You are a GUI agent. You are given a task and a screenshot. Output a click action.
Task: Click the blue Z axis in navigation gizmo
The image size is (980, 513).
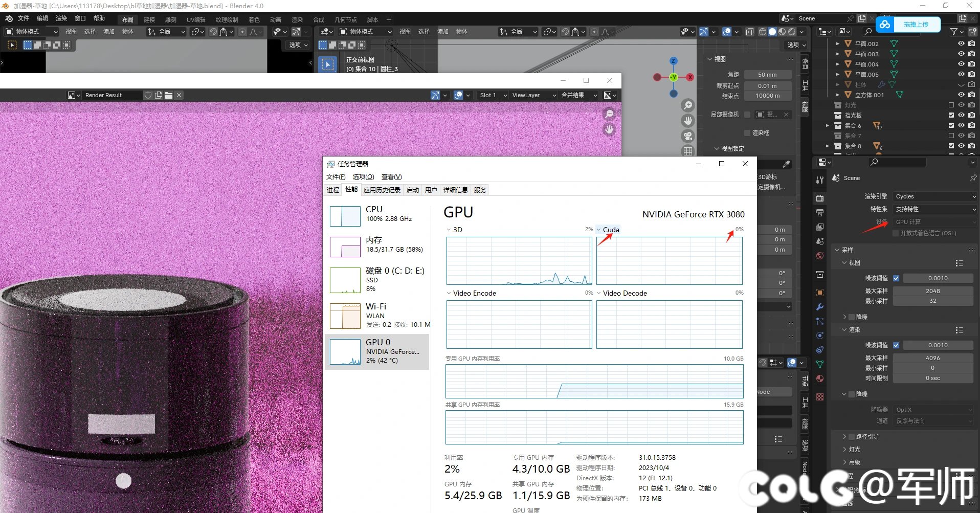674,61
